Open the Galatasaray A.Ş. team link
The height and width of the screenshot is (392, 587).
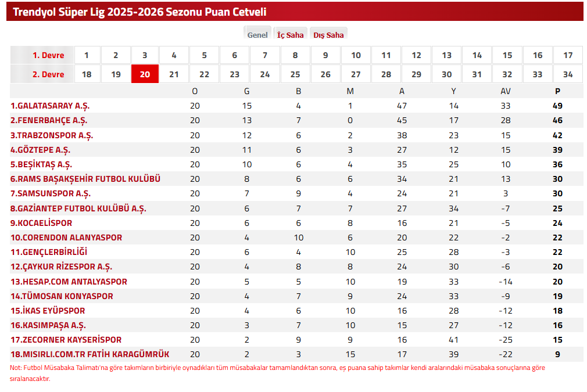coord(50,106)
